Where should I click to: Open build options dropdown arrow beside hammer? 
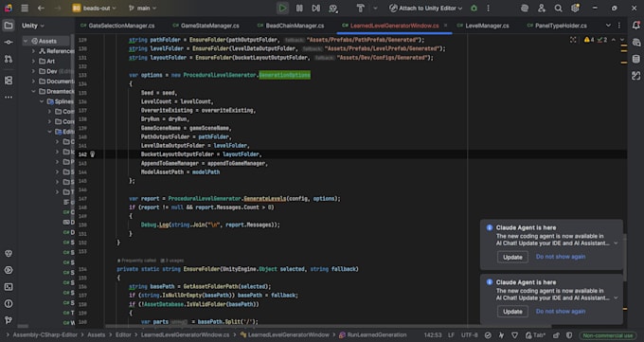click(375, 9)
